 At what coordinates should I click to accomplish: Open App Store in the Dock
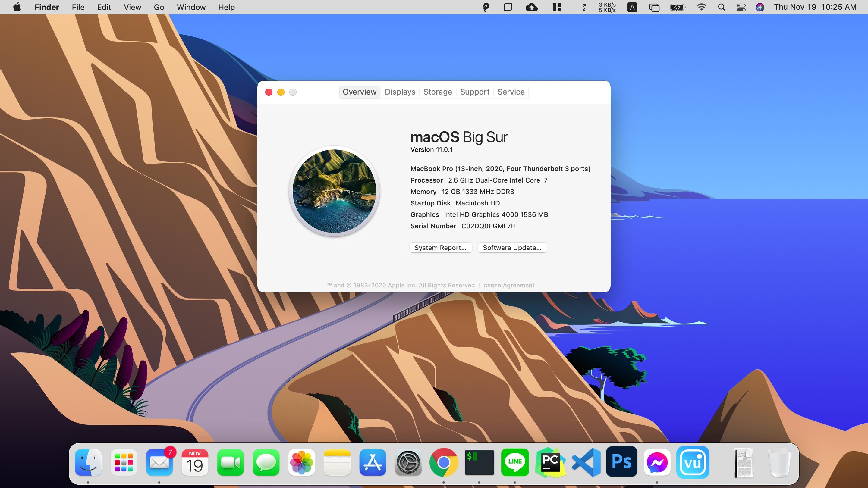(x=373, y=462)
